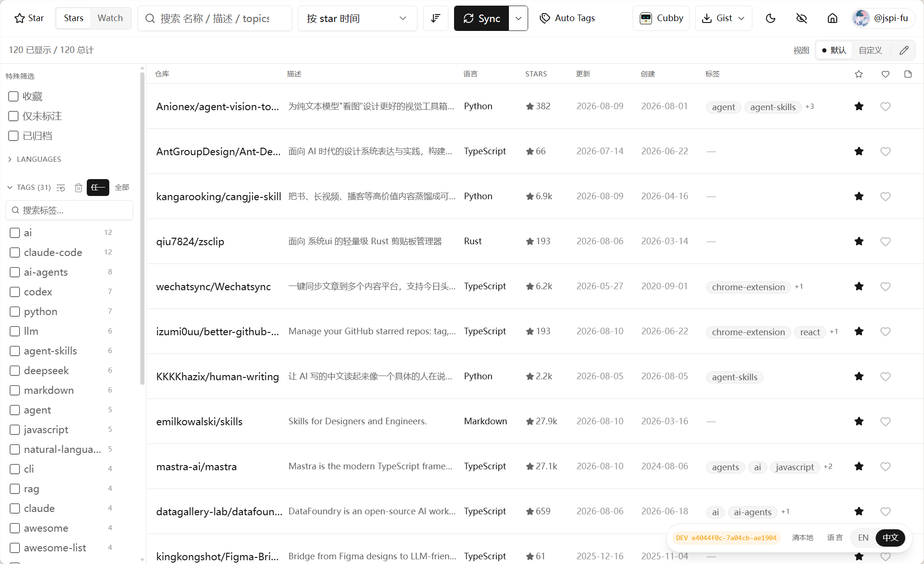This screenshot has height=564, width=924.
Task: Expand the LANGUAGES section
Action: tap(35, 159)
